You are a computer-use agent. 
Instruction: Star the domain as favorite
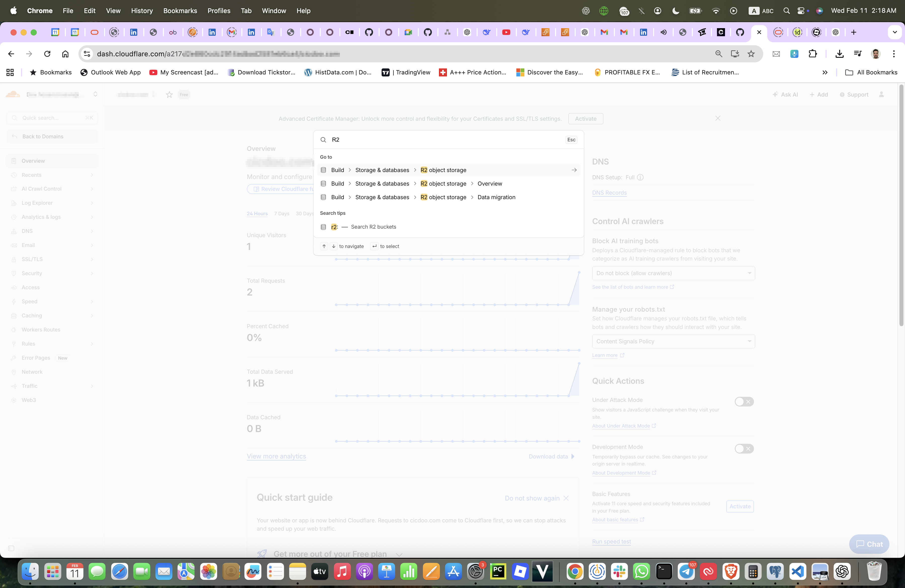pyautogui.click(x=169, y=95)
